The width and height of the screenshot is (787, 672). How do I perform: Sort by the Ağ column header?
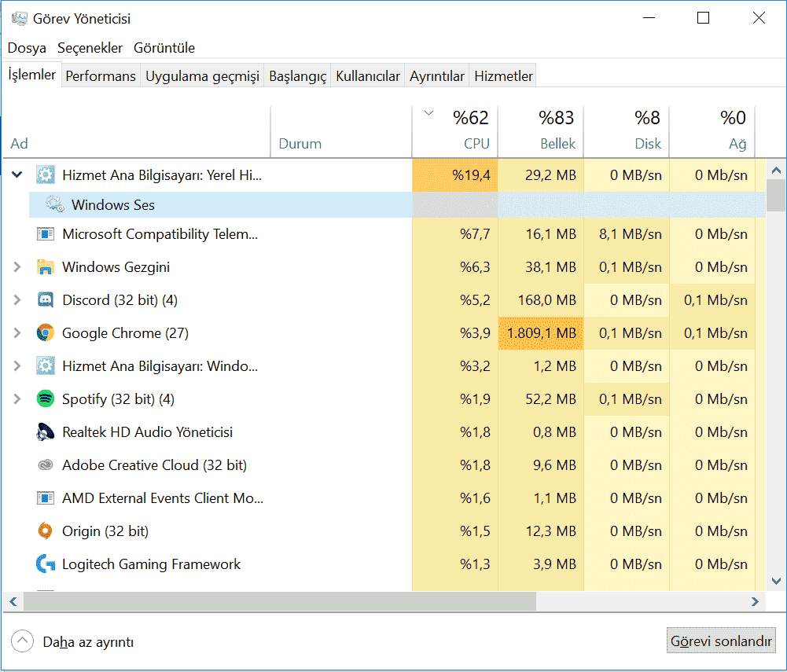coord(713,132)
